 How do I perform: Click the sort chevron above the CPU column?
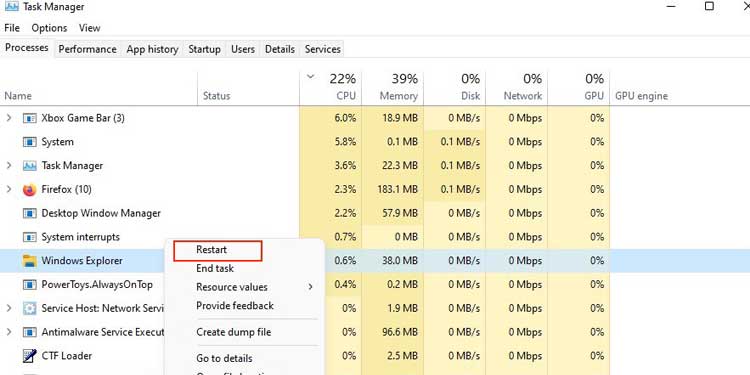click(x=310, y=76)
